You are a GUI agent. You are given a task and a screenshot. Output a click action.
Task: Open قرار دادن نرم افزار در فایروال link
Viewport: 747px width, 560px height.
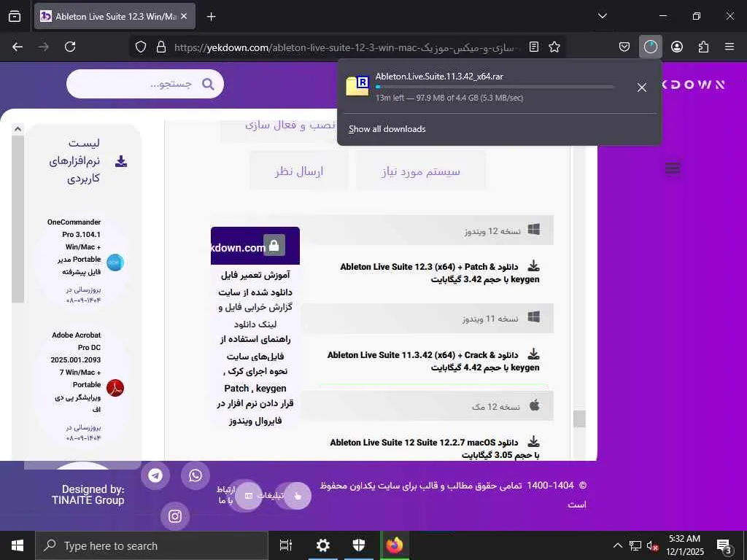tap(255, 412)
